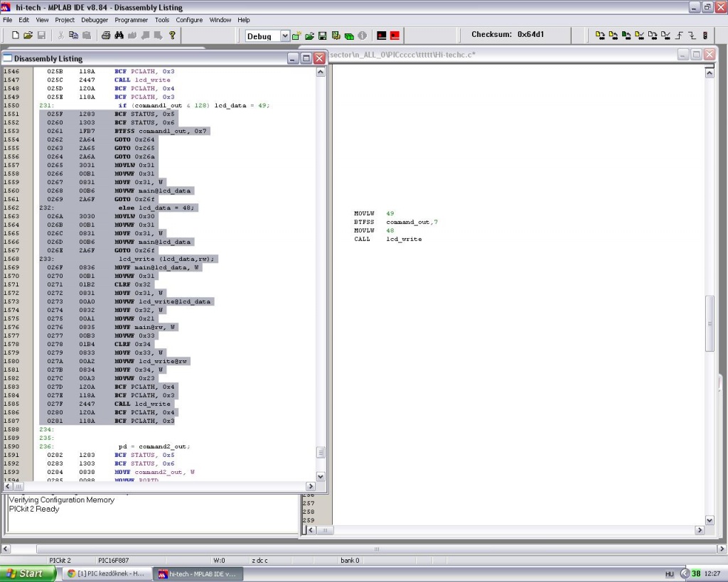Release target from reset icon
Image resolution: width=728 pixels, height=582 pixels.
679,36
